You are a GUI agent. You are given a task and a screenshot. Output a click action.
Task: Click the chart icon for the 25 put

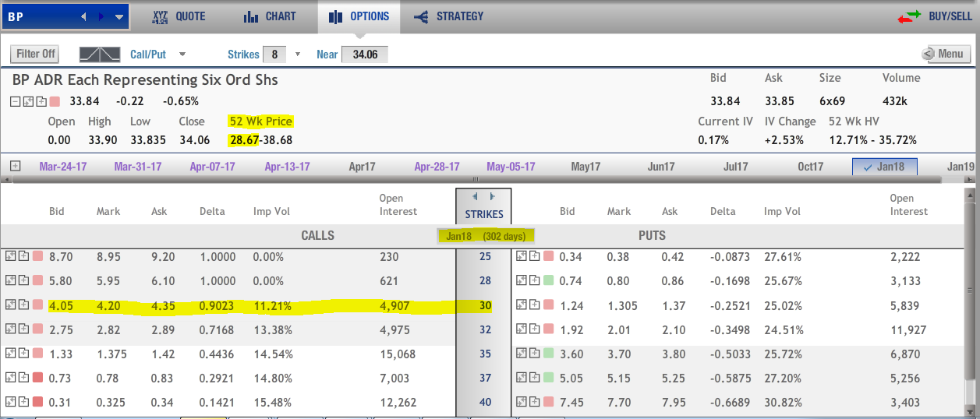pos(522,256)
